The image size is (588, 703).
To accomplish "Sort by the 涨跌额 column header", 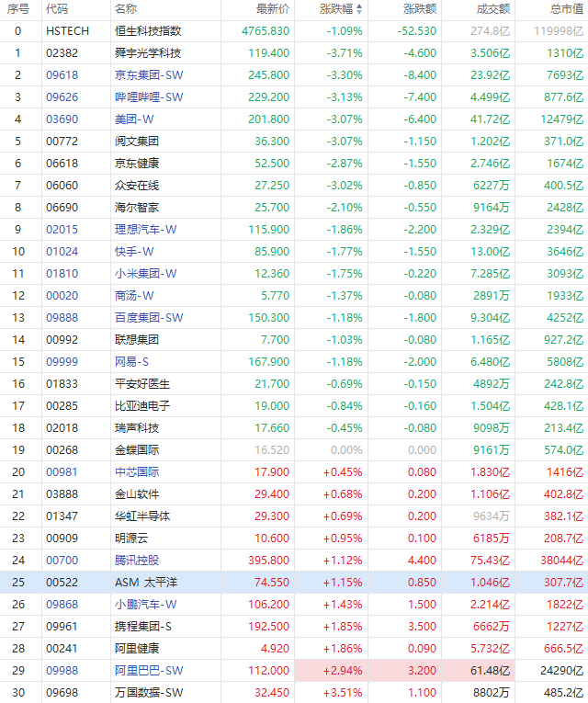I will [420, 9].
